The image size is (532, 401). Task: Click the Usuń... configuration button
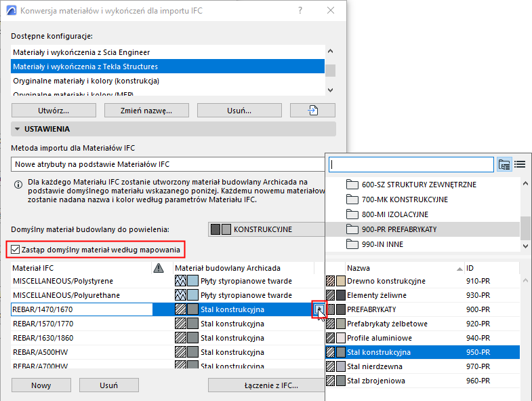coord(239,111)
